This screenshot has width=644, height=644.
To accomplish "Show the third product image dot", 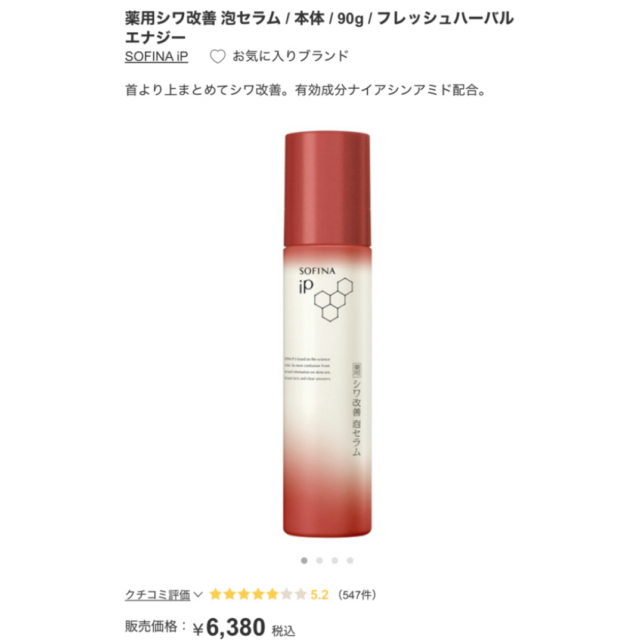I will pos(335,561).
